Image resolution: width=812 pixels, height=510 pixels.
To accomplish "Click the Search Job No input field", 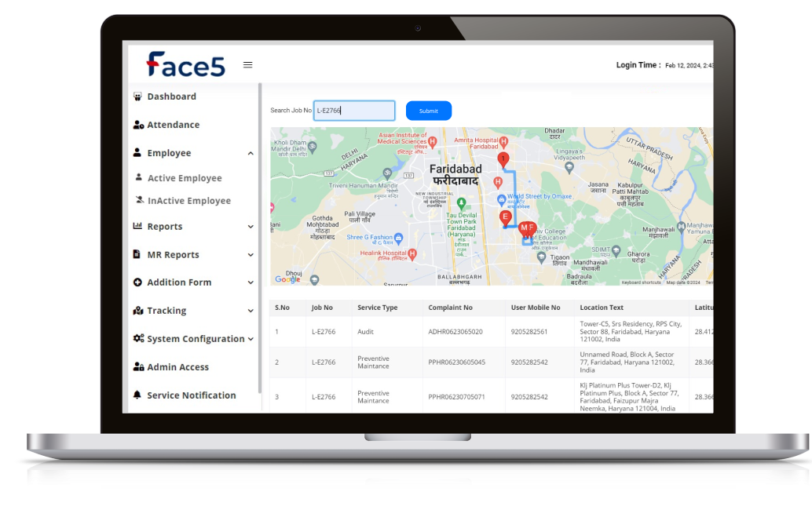I will pos(353,111).
